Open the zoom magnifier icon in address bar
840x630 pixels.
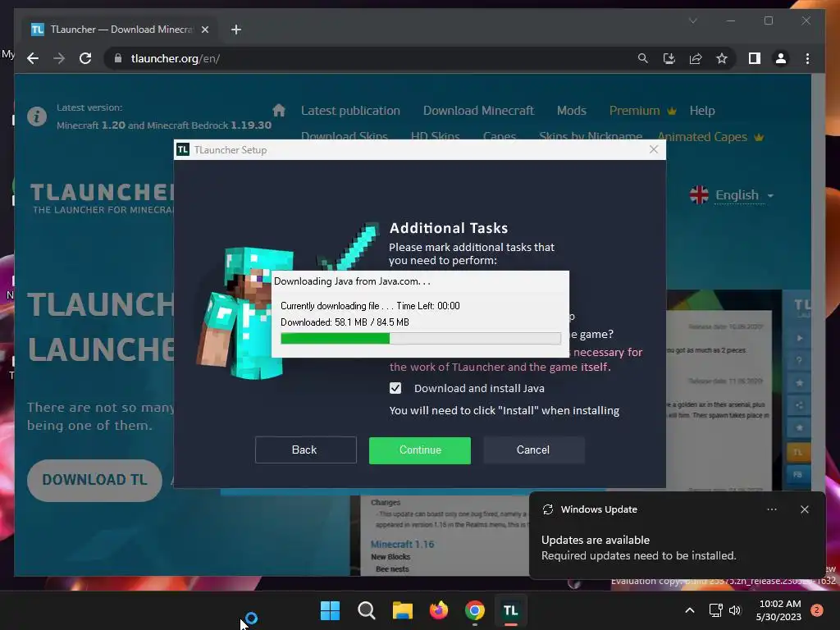(x=643, y=58)
